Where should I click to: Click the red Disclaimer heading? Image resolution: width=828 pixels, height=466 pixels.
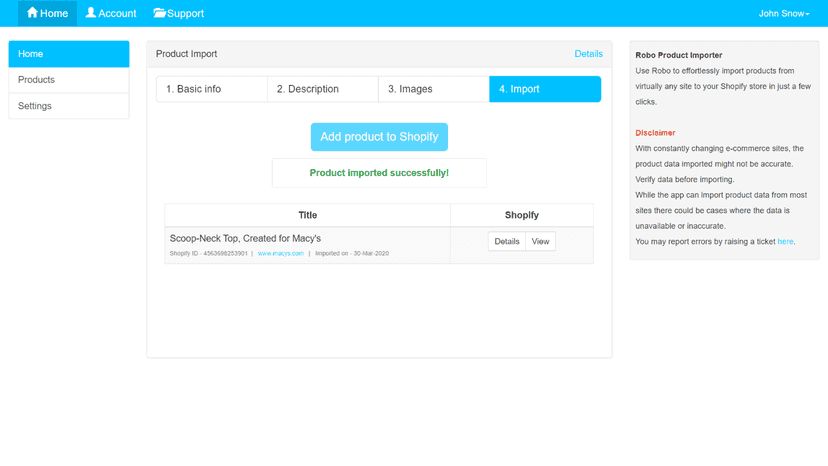[655, 133]
